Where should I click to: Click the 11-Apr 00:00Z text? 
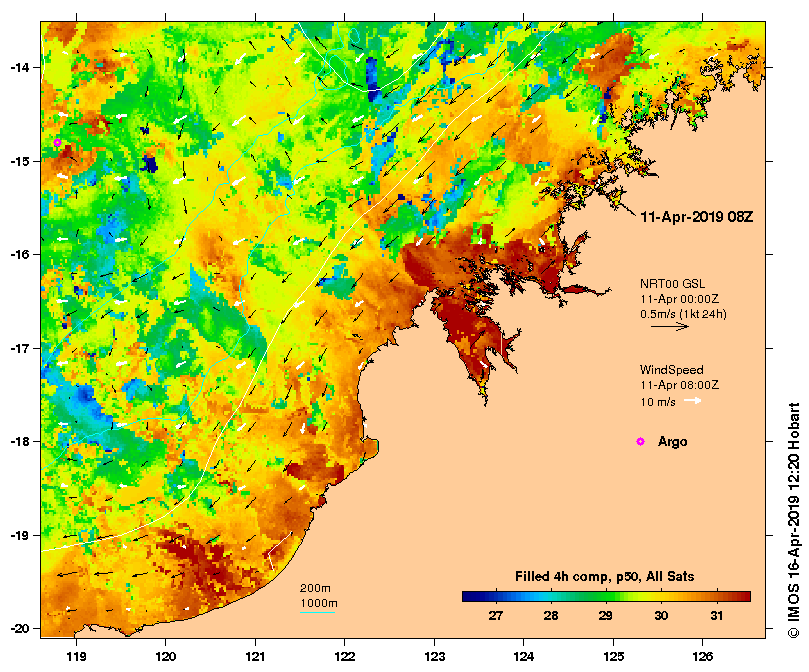pyautogui.click(x=679, y=299)
